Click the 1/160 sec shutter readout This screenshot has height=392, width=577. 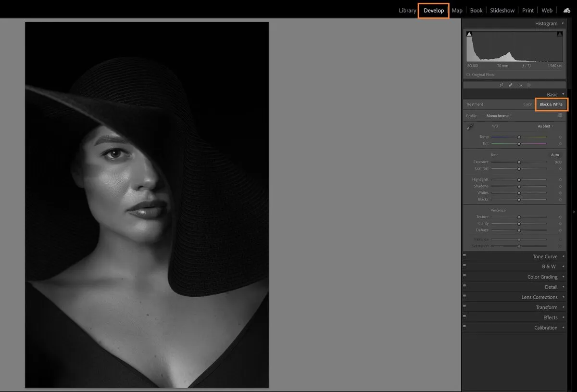click(x=555, y=66)
